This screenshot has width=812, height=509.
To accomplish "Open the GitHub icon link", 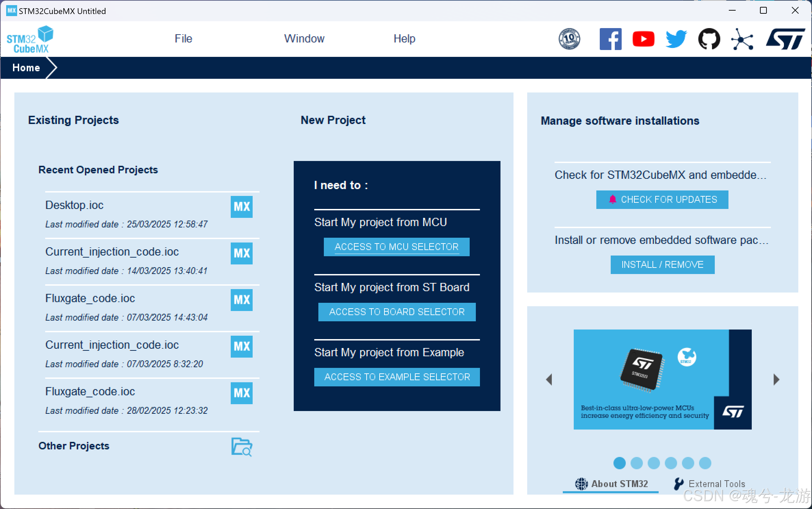I will [709, 39].
